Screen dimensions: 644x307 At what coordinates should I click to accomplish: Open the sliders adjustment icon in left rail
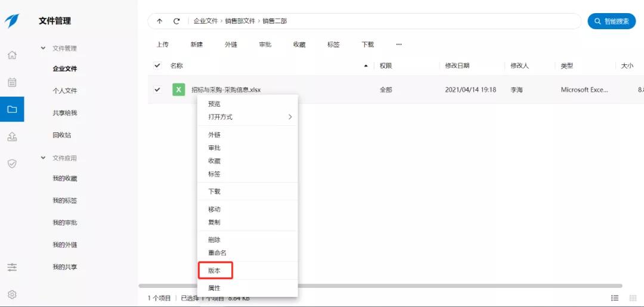[x=13, y=267]
